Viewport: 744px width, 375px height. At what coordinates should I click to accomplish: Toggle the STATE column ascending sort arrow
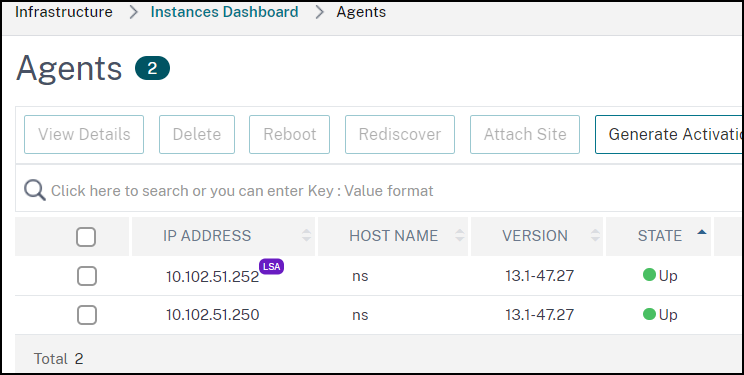702,232
